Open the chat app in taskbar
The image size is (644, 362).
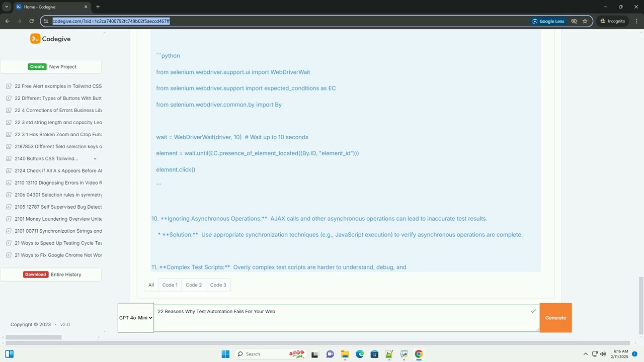point(330,354)
